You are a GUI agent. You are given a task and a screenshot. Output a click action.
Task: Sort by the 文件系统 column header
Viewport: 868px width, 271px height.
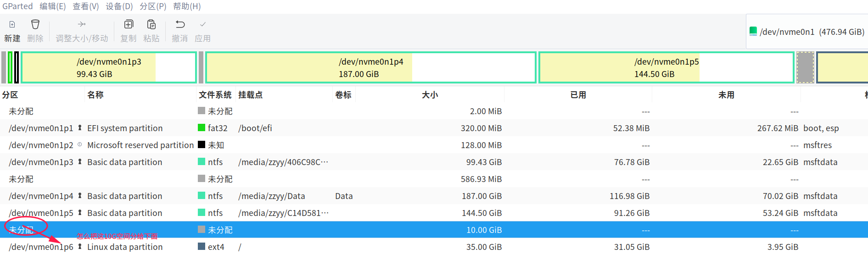215,95
